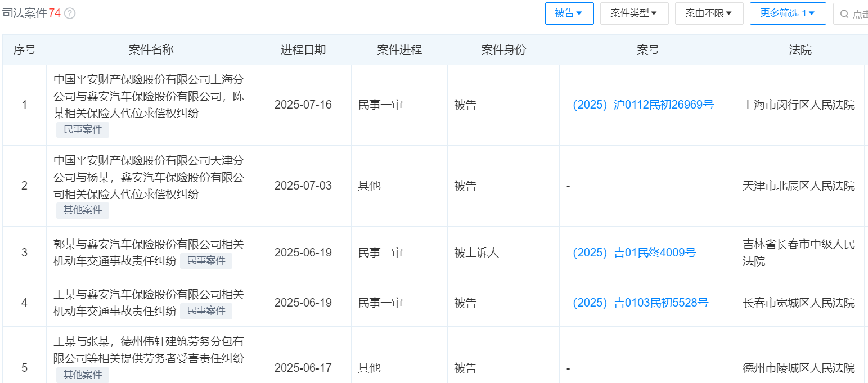Click the magnifier icon in the search box
The height and width of the screenshot is (383, 868).
coord(844,14)
